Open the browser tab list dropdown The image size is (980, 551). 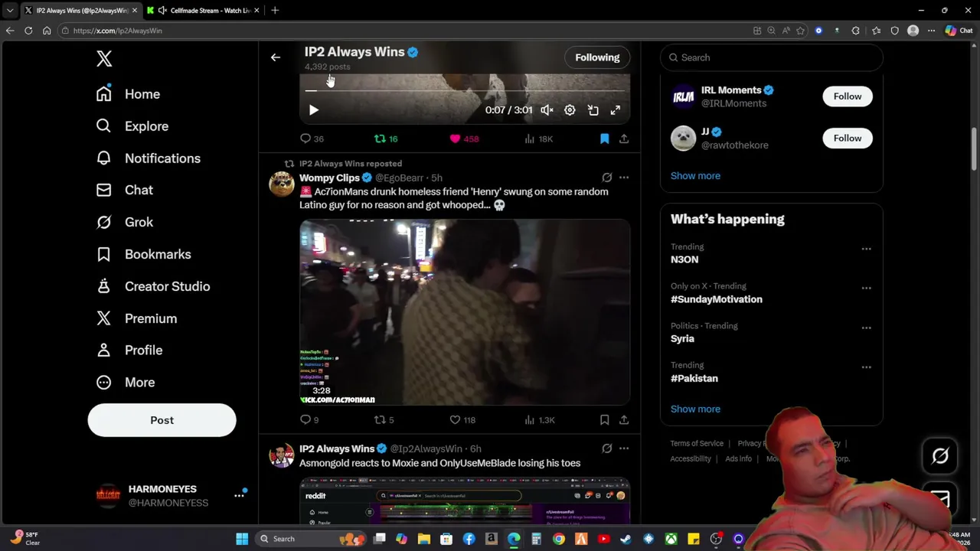10,10
